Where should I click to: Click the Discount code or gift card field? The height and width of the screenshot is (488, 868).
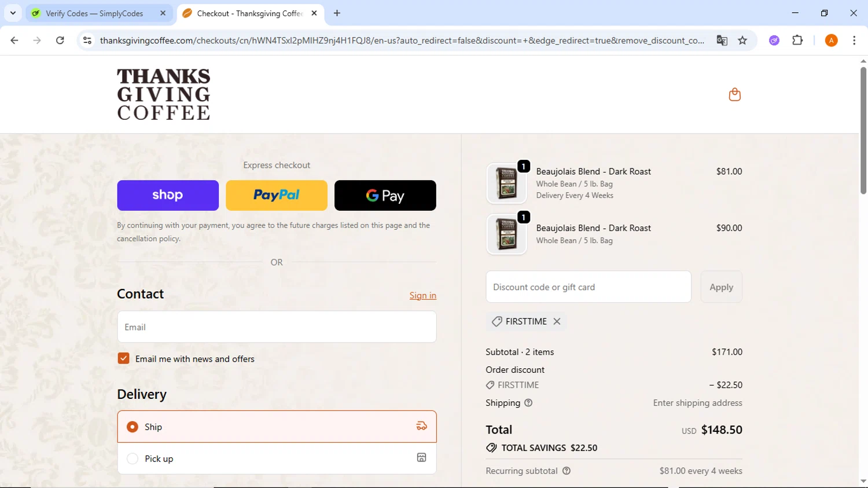[x=589, y=287]
